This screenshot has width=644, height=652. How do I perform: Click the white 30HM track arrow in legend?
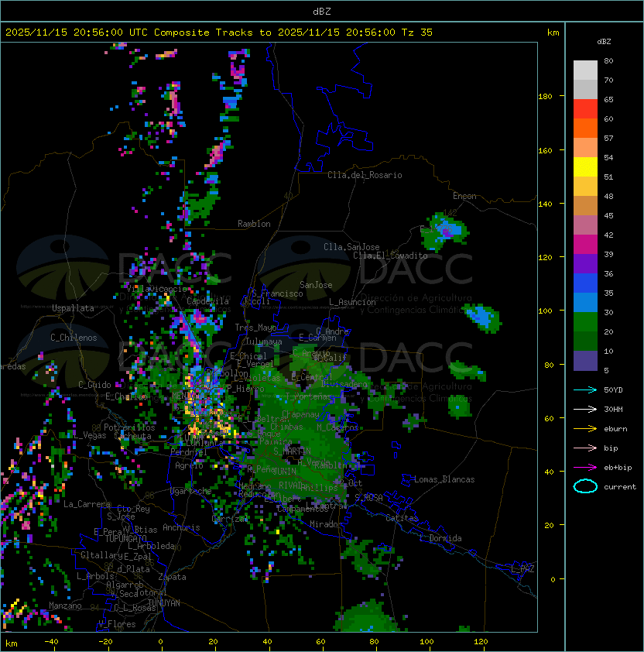point(585,409)
